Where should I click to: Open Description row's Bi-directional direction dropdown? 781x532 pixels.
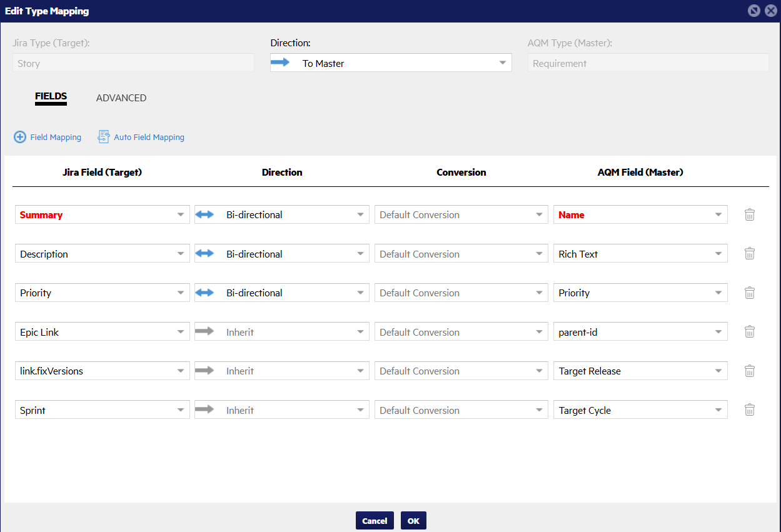282,254
